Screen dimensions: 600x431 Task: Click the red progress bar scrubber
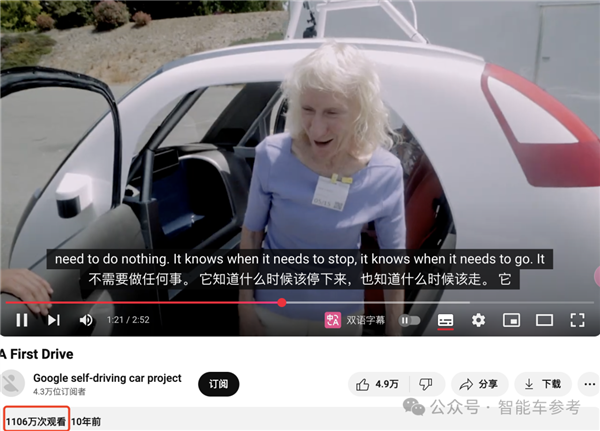pos(282,302)
